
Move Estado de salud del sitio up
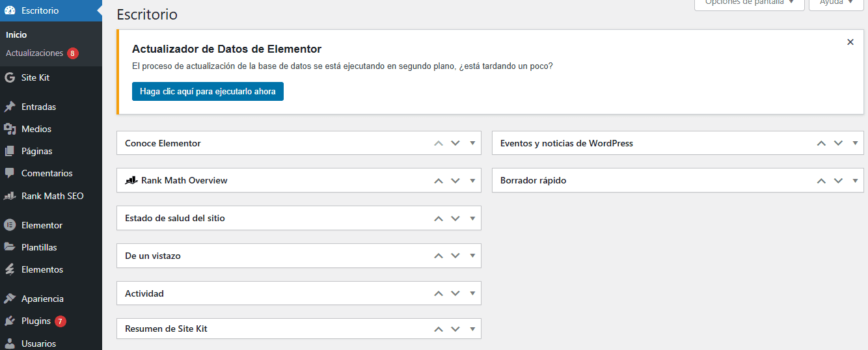[x=439, y=219]
